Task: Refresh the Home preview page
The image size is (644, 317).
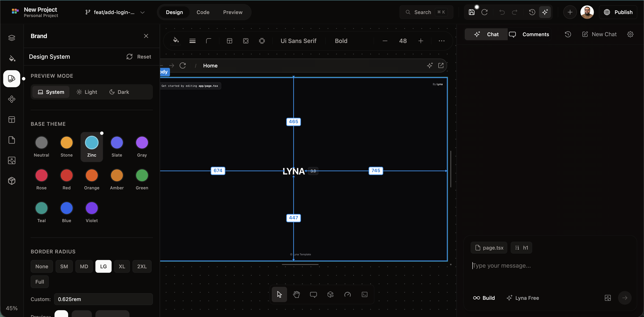Action: coord(183,66)
